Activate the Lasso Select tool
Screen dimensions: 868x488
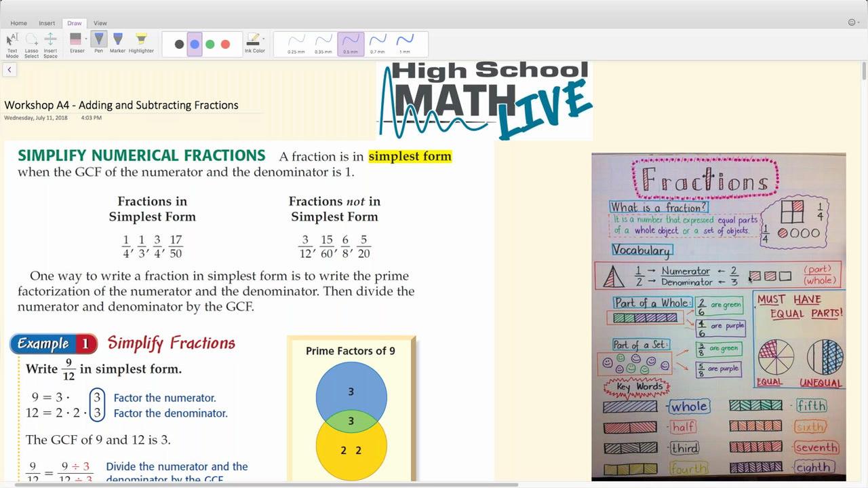pos(31,44)
